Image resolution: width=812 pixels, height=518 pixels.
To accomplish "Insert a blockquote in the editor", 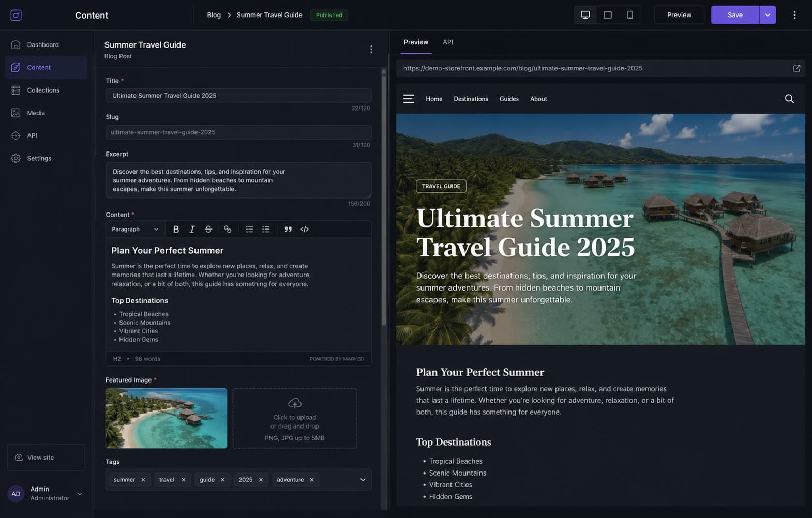I will pyautogui.click(x=288, y=229).
